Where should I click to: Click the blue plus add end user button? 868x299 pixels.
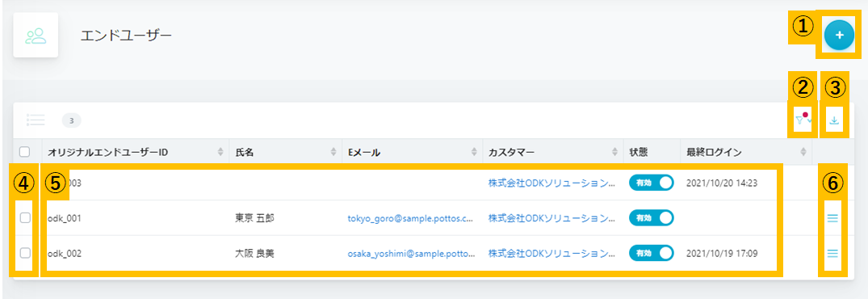tap(839, 35)
